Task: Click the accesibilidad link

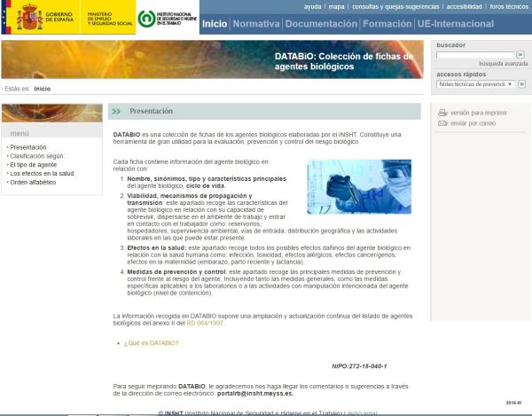Action: (x=464, y=6)
